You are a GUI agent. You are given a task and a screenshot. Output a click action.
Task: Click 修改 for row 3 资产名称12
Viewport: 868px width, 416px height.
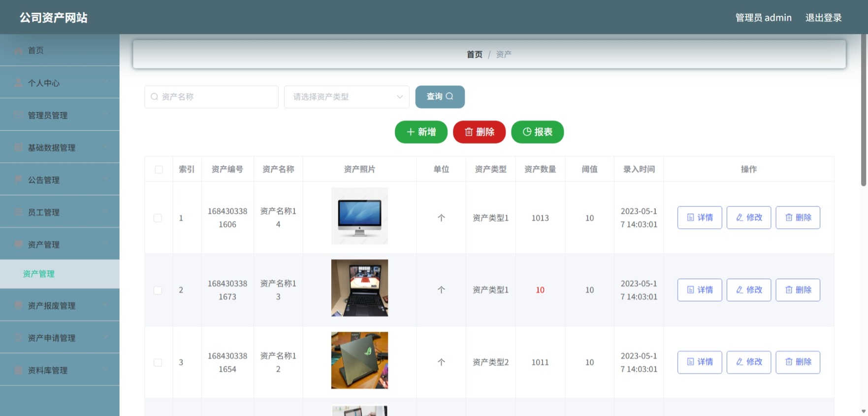click(x=749, y=362)
